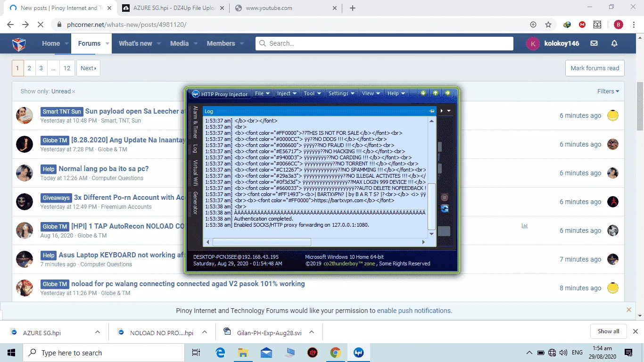Open Chrome from the taskbar
The width and height of the screenshot is (644, 362).
[336, 353]
